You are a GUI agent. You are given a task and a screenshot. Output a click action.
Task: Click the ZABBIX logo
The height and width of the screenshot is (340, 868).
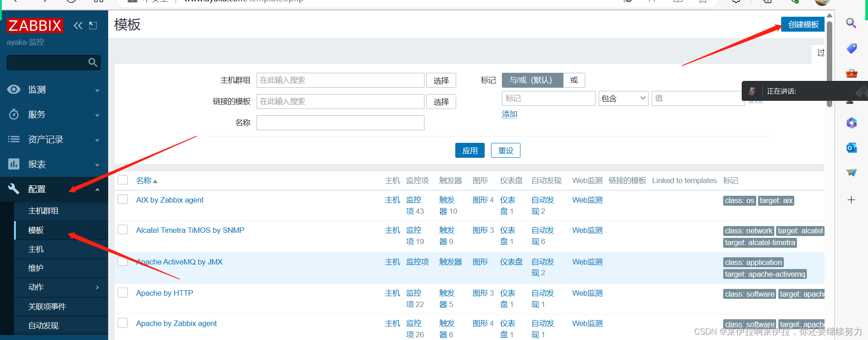tap(35, 25)
